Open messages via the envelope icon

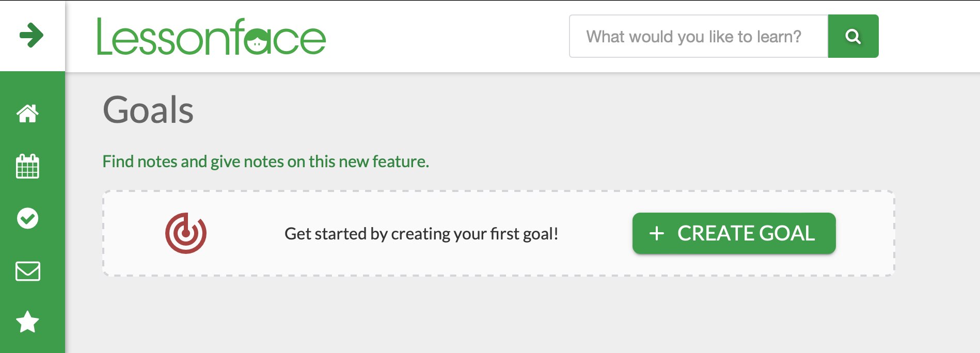[x=27, y=271]
